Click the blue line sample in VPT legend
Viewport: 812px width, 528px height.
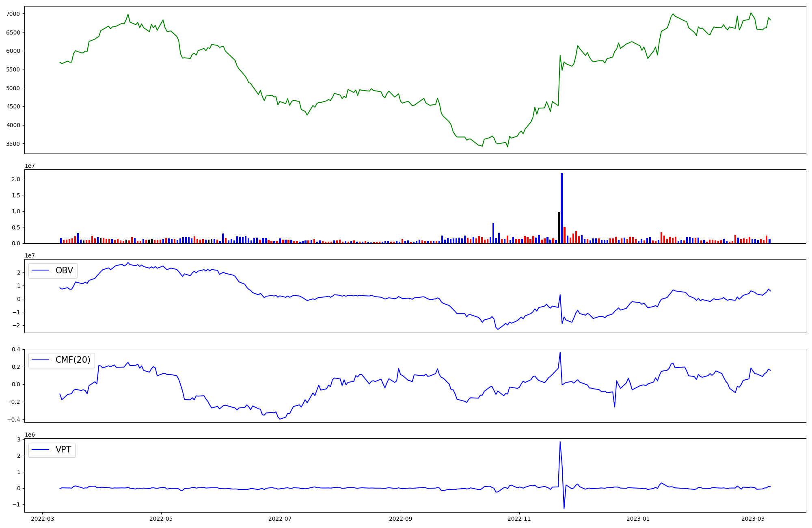[x=40, y=450]
